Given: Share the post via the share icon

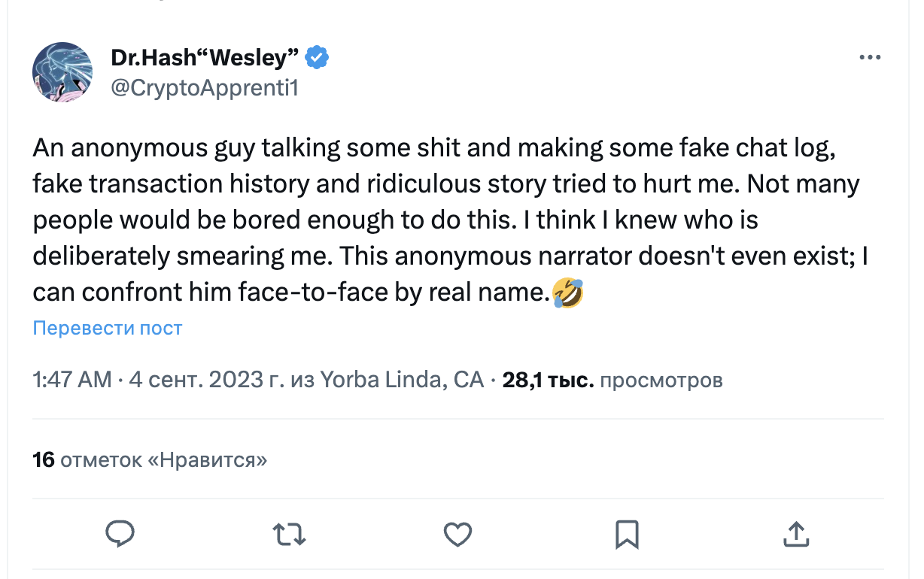Looking at the screenshot, I should pyautogui.click(x=795, y=534).
